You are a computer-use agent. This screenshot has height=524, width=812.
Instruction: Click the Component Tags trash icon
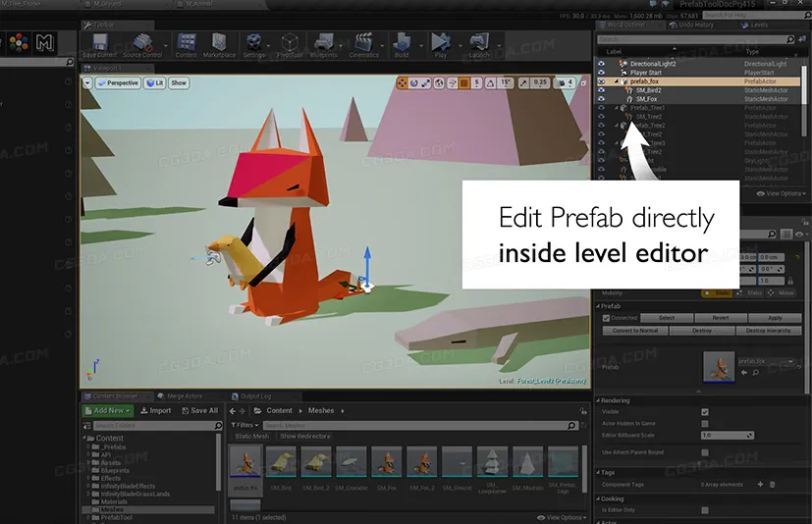pos(772,484)
